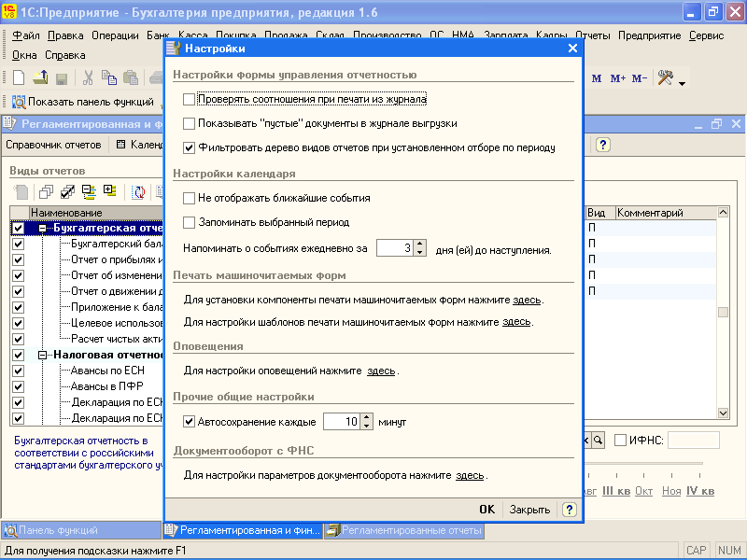The width and height of the screenshot is (747, 560).
Task: Decrease reminder days with the down arrow
Action: [419, 252]
